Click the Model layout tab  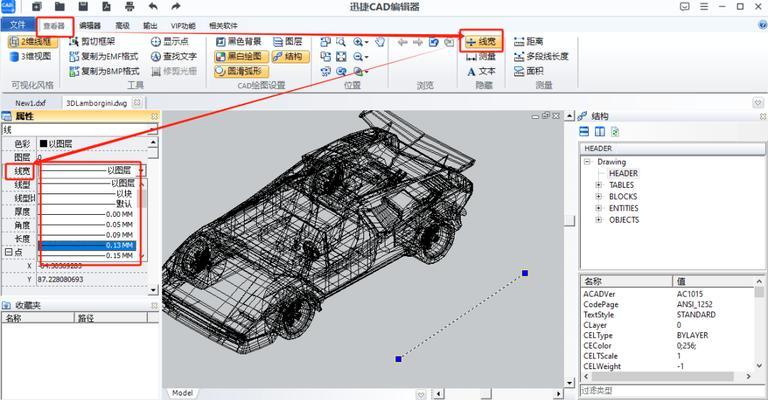coord(183,393)
